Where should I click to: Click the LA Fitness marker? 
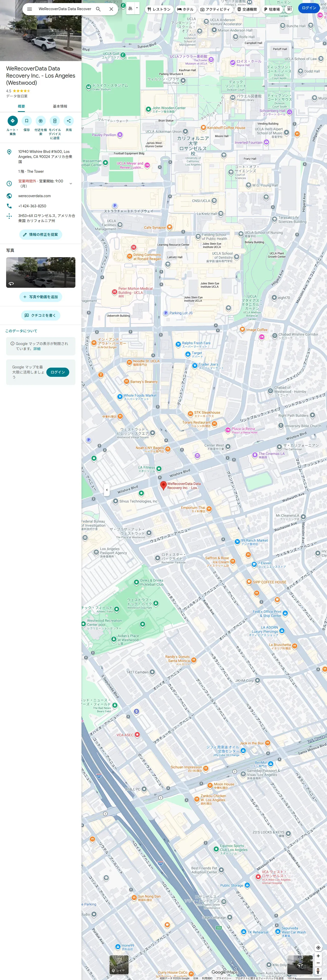159,469
